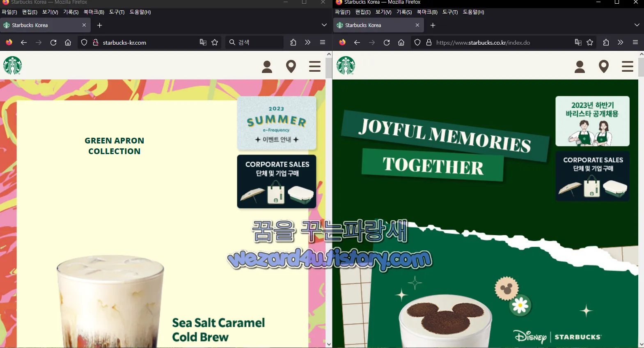Open 파일(F) menu in left window

[x=9, y=12]
